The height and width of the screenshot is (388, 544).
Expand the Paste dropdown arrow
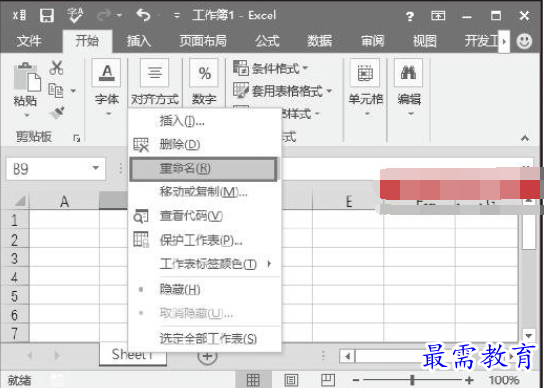coord(26,115)
